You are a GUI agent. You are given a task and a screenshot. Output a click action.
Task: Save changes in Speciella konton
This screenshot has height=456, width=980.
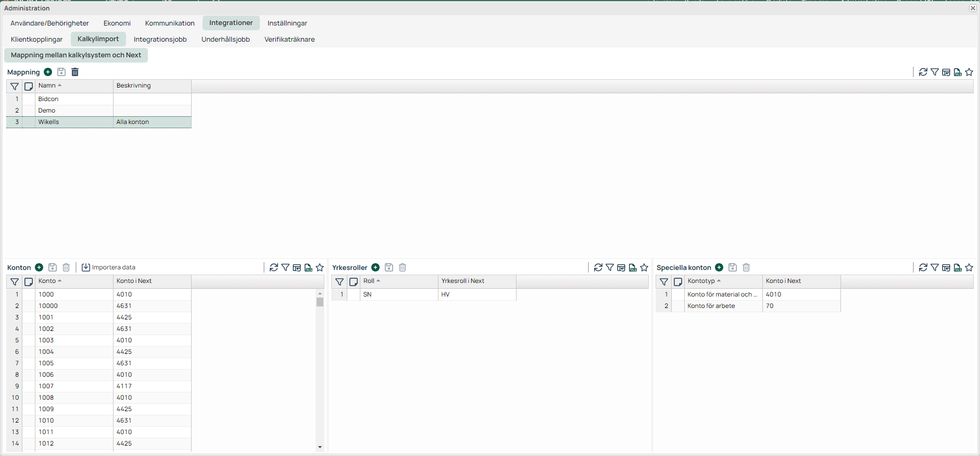[x=733, y=267]
